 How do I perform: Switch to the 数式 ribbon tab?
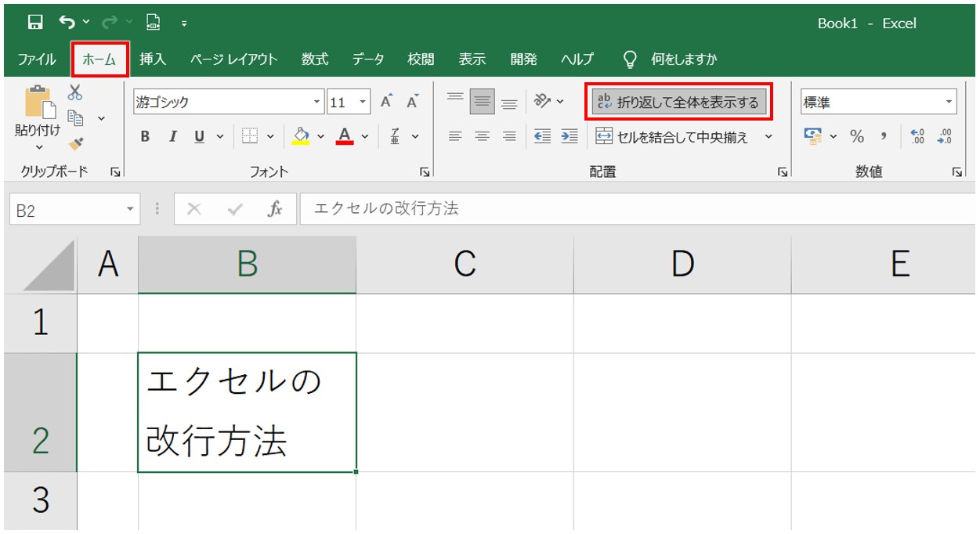click(x=315, y=60)
